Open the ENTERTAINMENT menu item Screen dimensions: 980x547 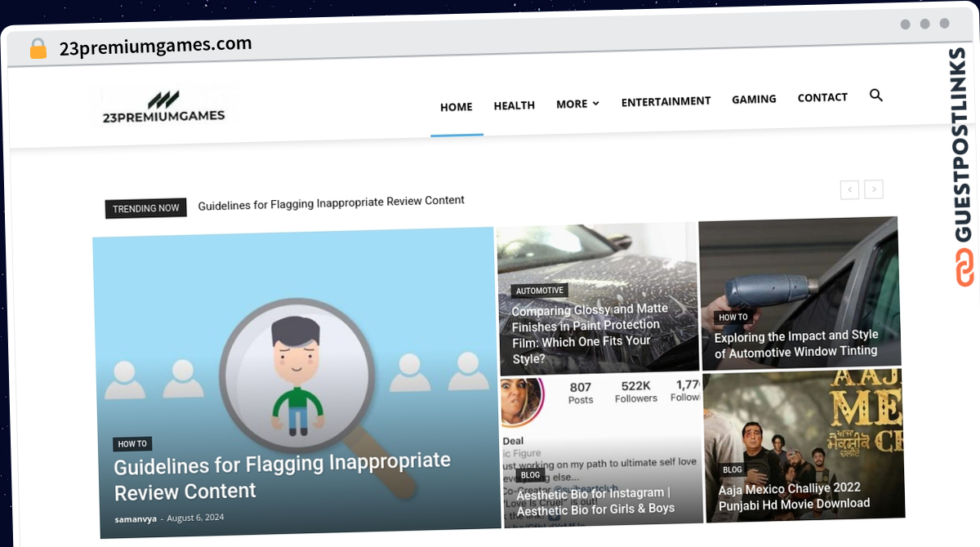coord(666,101)
